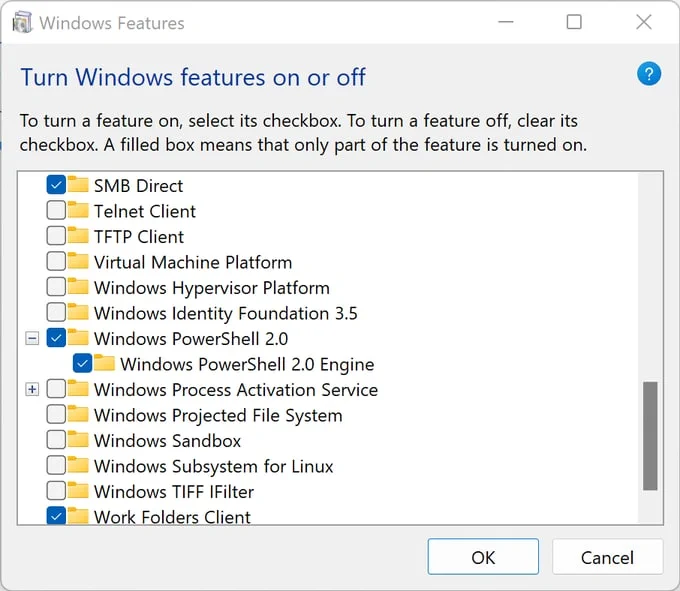Viewport: 680px width, 591px height.
Task: Enable the Telnet Client checkbox
Action: [x=56, y=210]
